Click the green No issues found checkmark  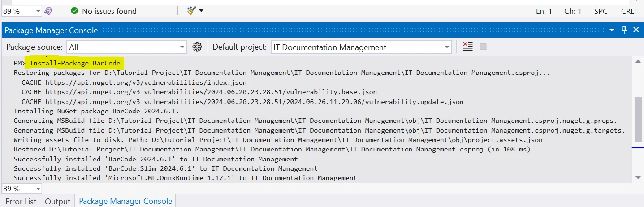point(74,11)
